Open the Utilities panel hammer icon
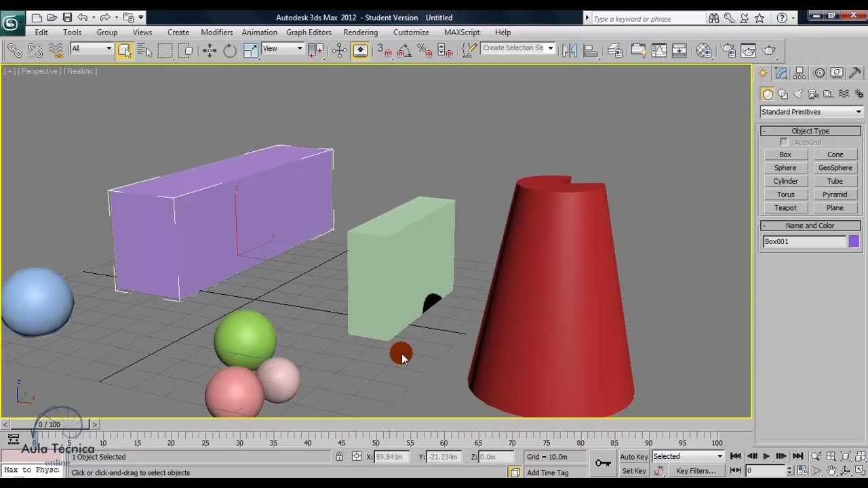This screenshot has width=868, height=488. [x=855, y=73]
